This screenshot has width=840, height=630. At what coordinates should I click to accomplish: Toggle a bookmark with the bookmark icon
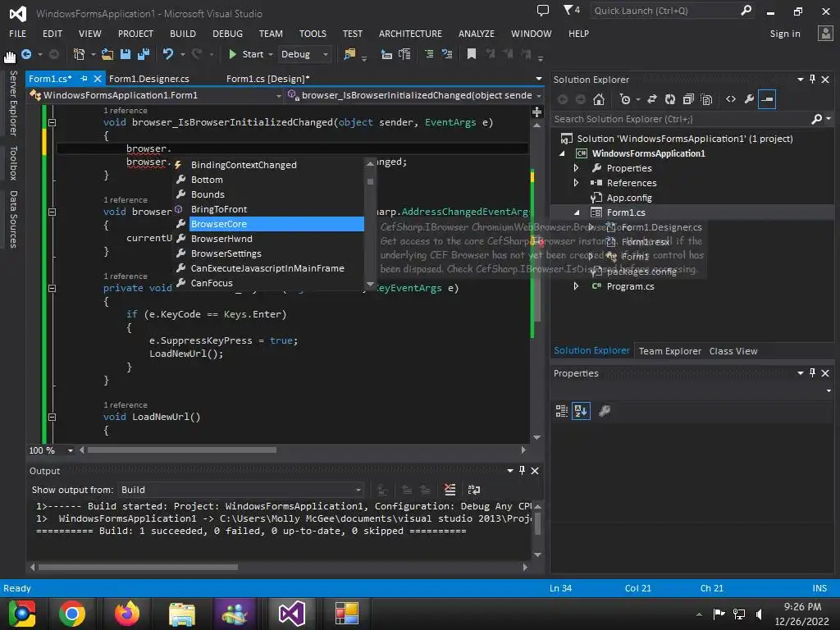[x=472, y=54]
